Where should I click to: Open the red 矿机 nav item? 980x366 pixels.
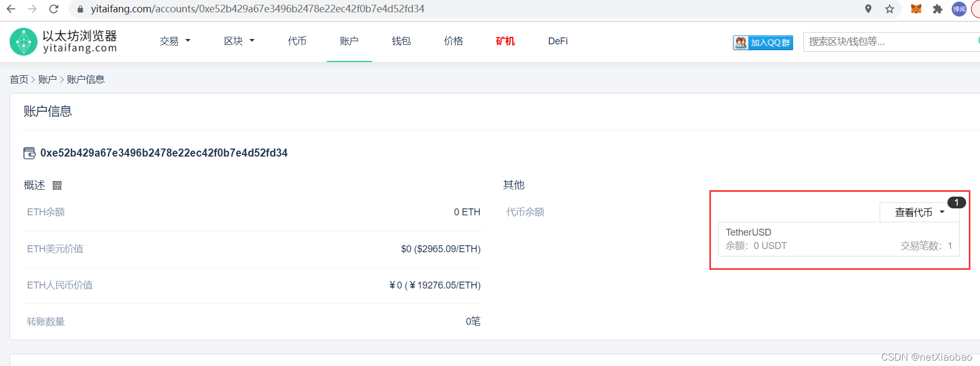tap(505, 41)
